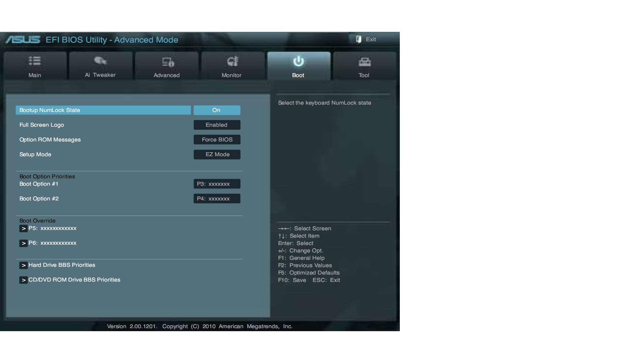The image size is (644, 362).
Task: Click the ASUS logo
Action: 23,40
